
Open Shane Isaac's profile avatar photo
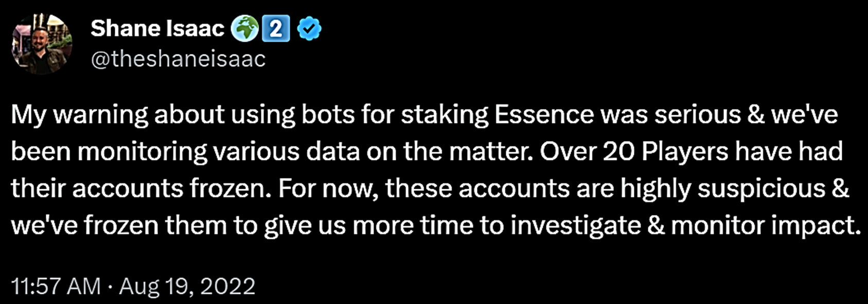pyautogui.click(x=42, y=44)
